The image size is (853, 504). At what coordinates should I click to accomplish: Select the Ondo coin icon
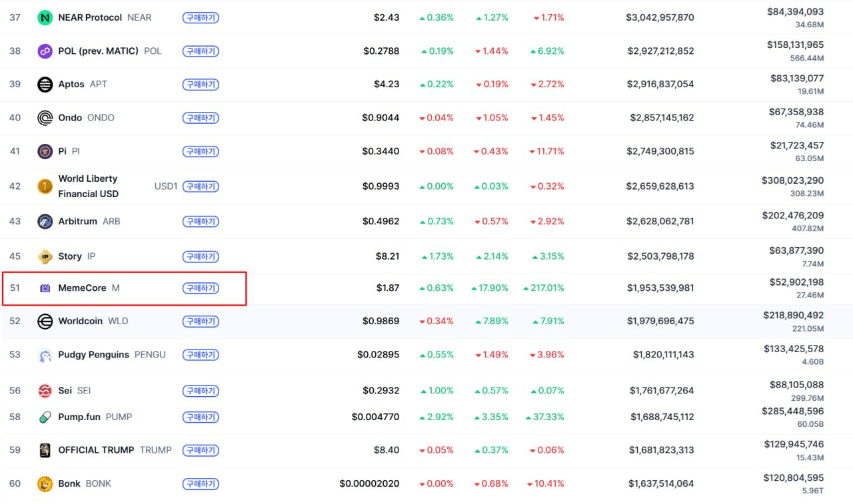(45, 118)
